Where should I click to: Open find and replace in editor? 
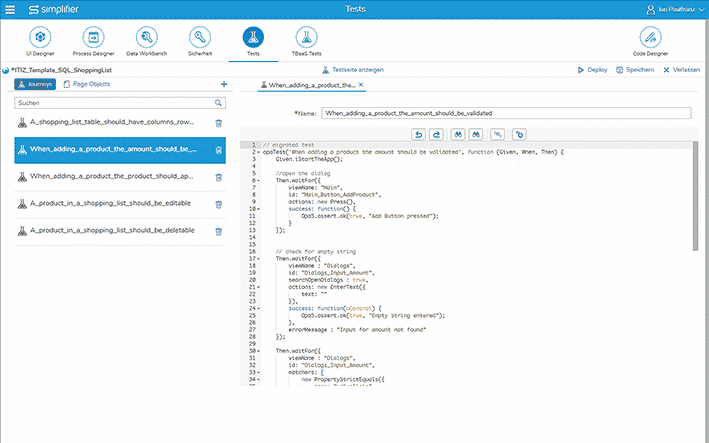476,134
